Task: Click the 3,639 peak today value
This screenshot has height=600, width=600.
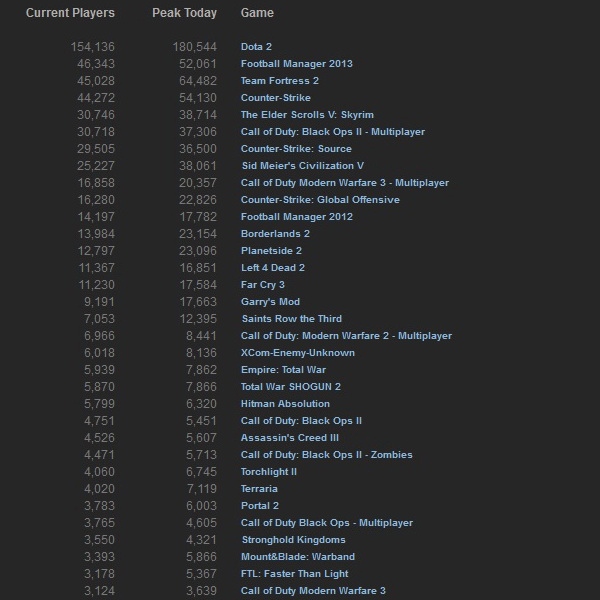Action: 201,590
